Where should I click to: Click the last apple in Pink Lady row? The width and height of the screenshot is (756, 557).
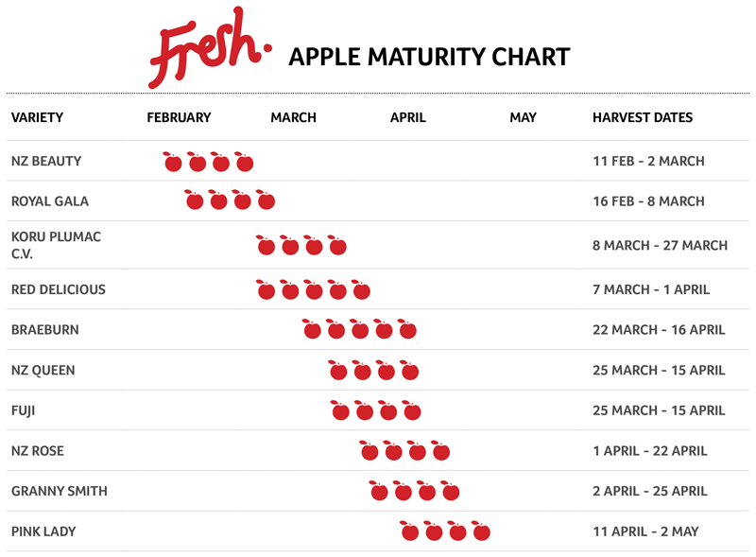(x=481, y=531)
